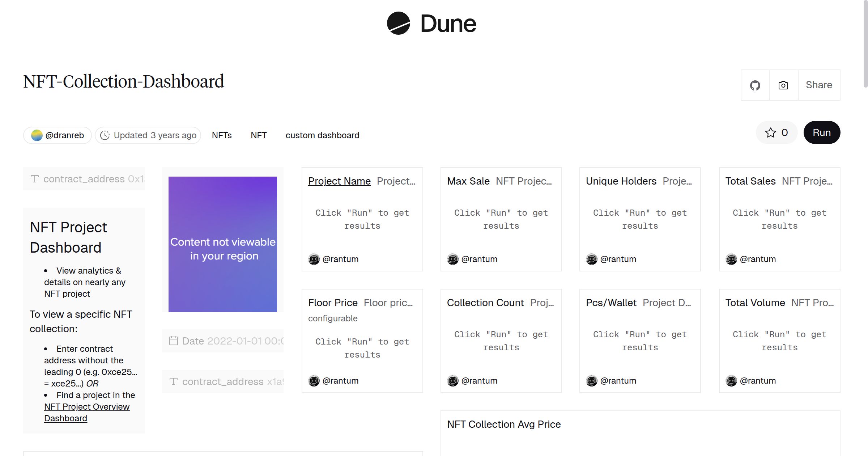
Task: Click the @rantum avatar on Pcs/Wallet widget
Action: click(592, 380)
